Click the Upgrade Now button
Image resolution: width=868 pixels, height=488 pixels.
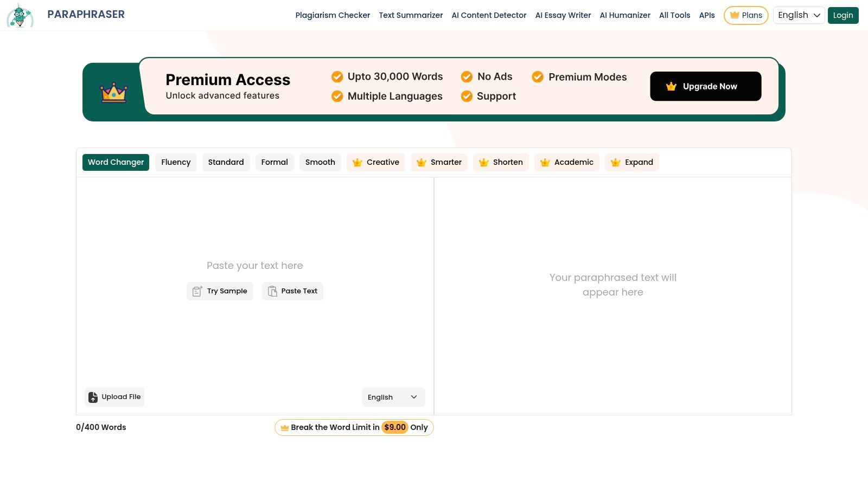[x=705, y=86]
